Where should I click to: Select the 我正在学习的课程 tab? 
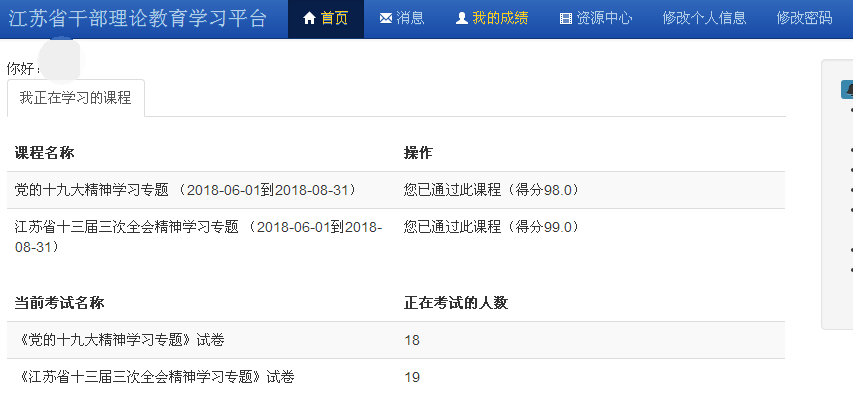click(x=76, y=98)
